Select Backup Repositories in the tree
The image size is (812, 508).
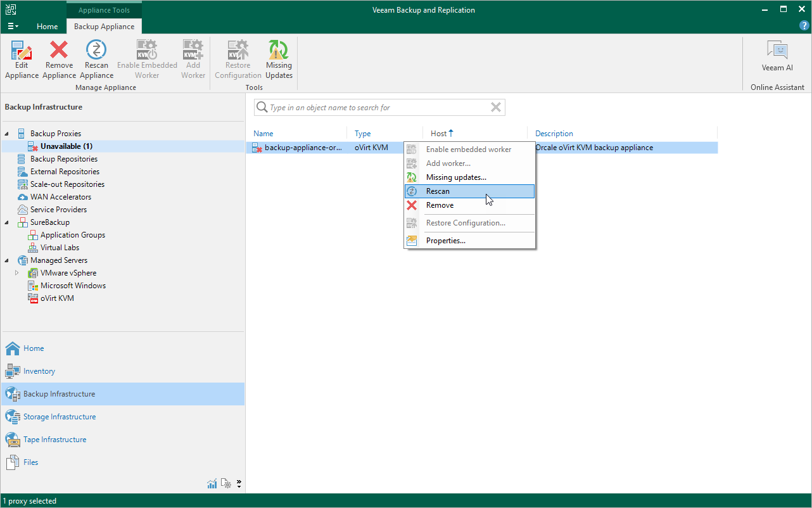(64, 159)
